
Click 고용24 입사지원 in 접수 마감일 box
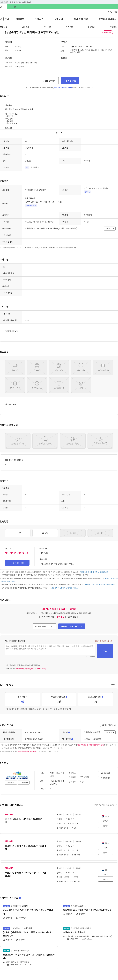click(x=17, y=563)
